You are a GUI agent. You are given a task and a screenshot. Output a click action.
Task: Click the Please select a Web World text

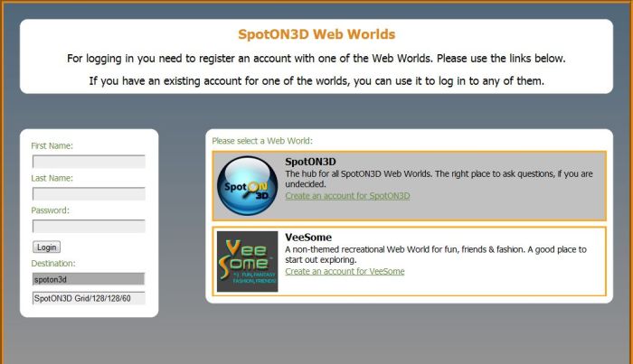[261, 141]
